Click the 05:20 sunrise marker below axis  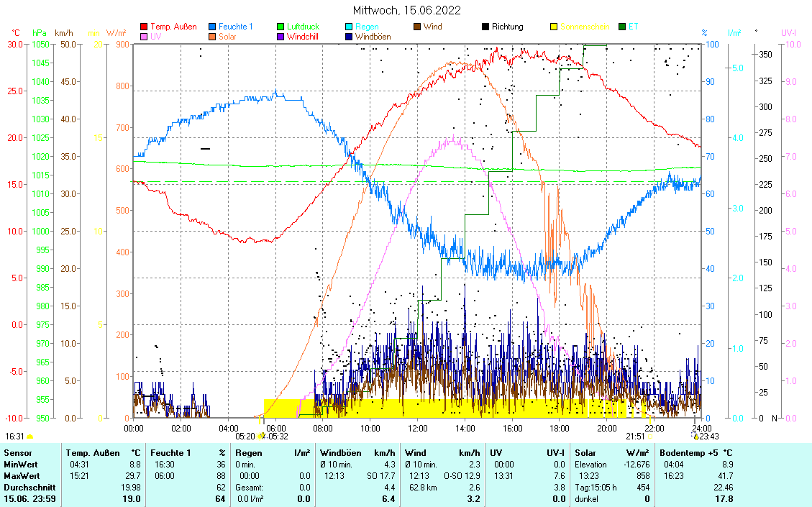tap(245, 436)
